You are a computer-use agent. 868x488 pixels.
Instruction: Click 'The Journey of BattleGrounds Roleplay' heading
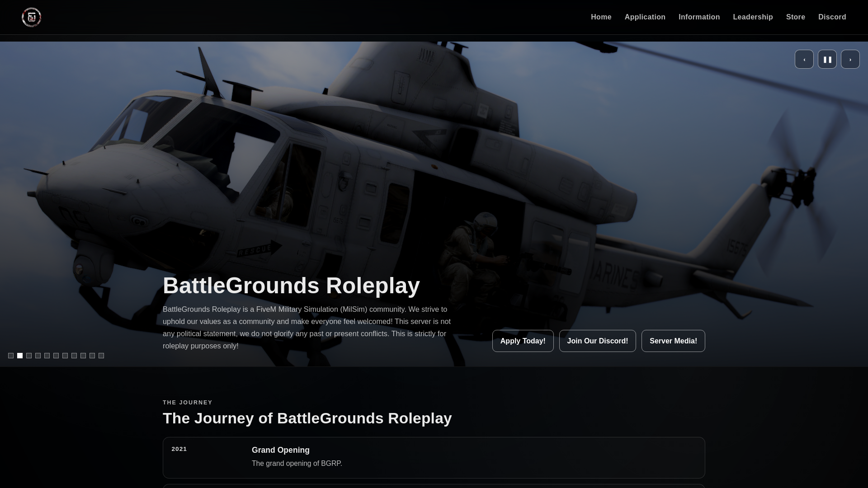coord(307,418)
